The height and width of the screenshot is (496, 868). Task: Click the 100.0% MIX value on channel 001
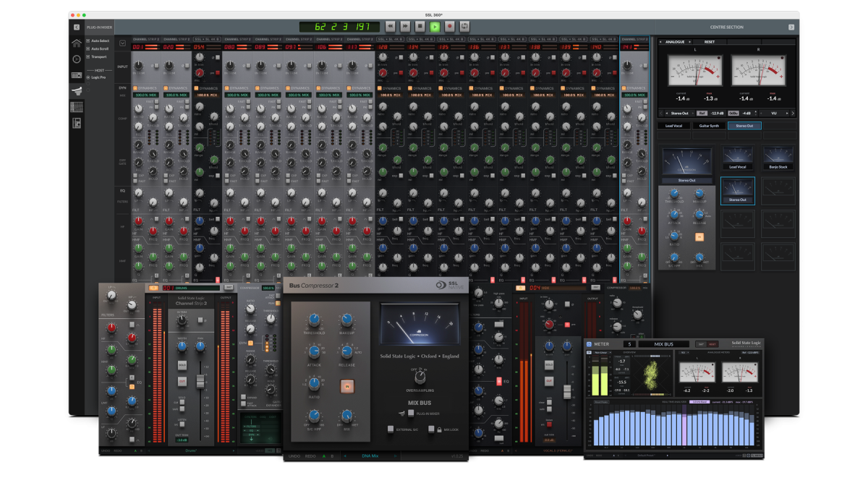click(x=146, y=95)
